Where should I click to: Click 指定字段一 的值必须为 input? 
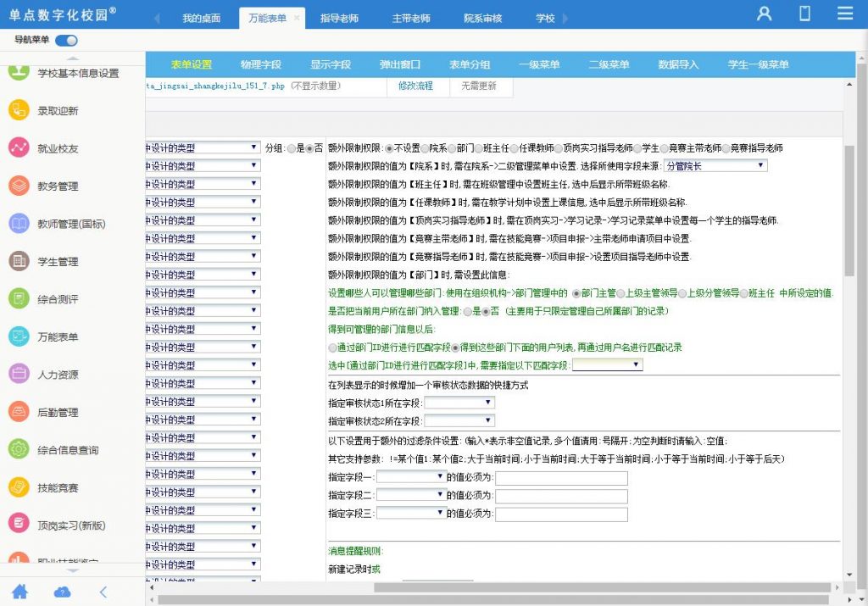[x=561, y=478]
